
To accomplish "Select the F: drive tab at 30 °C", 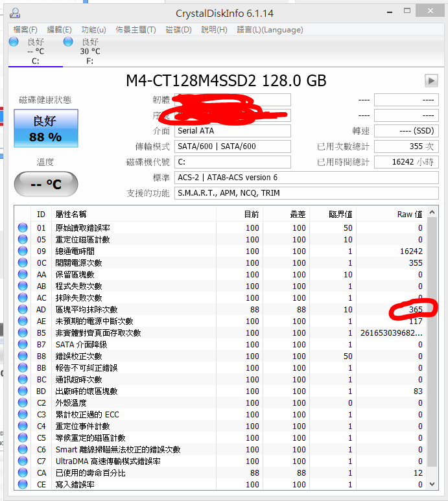I will coord(90,51).
